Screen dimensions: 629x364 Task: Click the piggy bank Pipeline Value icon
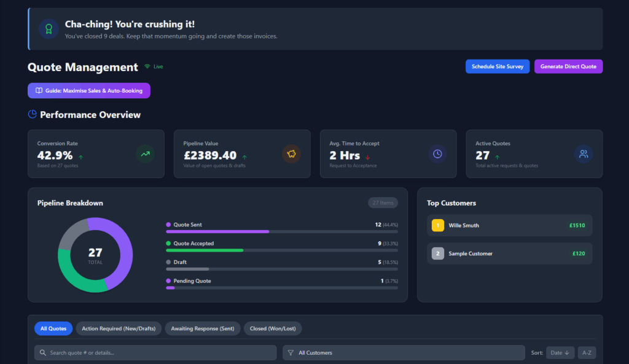coord(291,154)
